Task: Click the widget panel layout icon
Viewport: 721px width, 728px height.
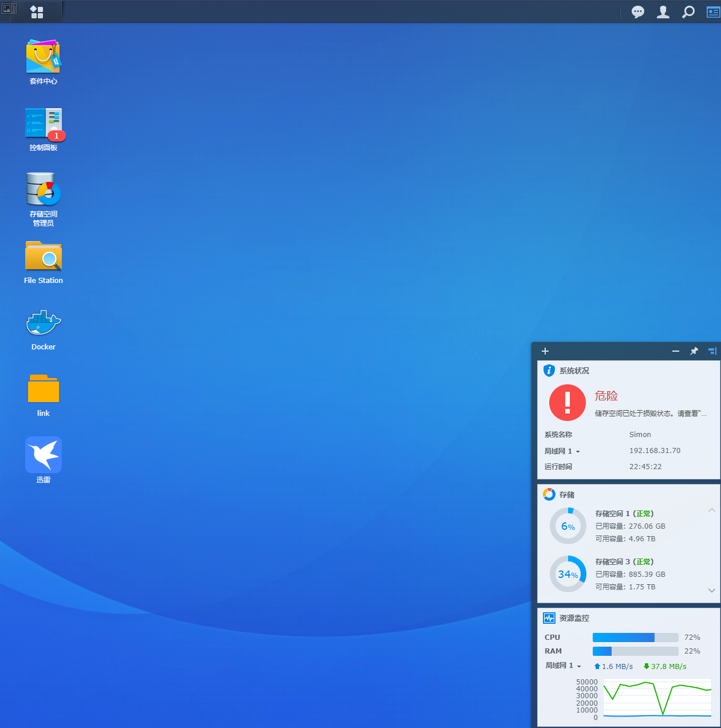Action: tap(712, 351)
